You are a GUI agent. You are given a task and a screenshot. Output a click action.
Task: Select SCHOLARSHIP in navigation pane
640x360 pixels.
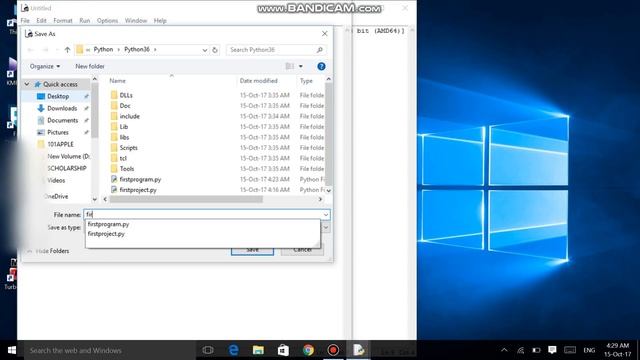click(67, 168)
